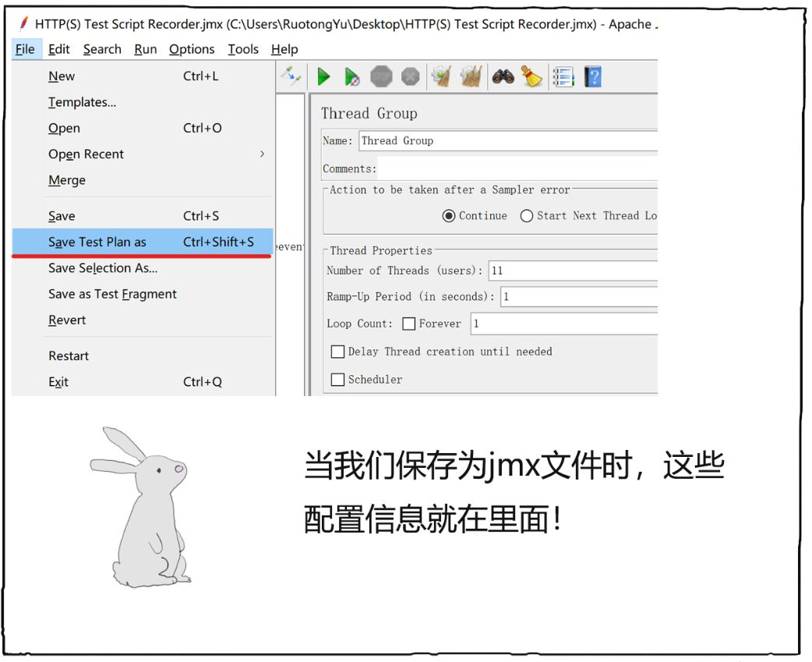Click the blue Help question-mark icon

pos(594,77)
